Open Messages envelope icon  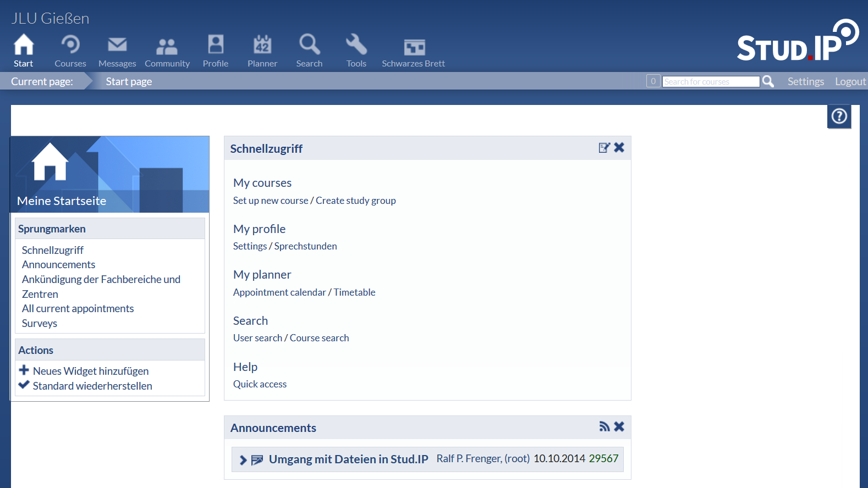coord(117,45)
